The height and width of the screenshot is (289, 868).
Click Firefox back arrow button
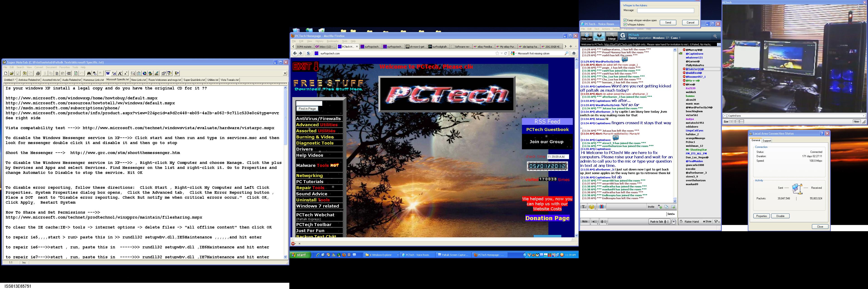tap(295, 53)
